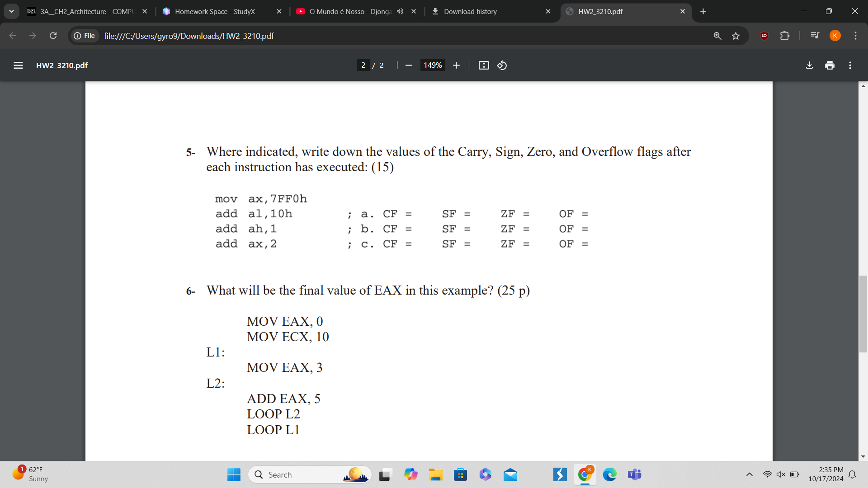Viewport: 868px width, 488px height.
Task: Click the fit-to-page zoom icon
Action: point(483,65)
